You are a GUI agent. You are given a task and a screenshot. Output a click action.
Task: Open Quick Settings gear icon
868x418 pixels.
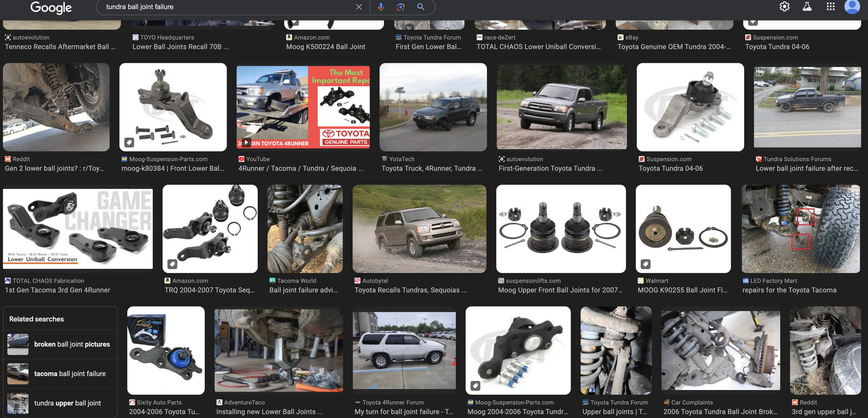[784, 7]
